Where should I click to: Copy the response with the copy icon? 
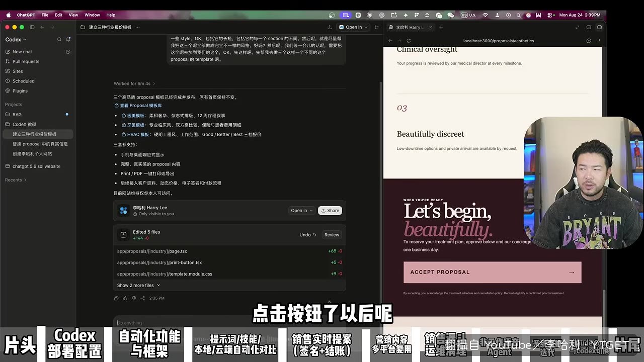pos(116,298)
